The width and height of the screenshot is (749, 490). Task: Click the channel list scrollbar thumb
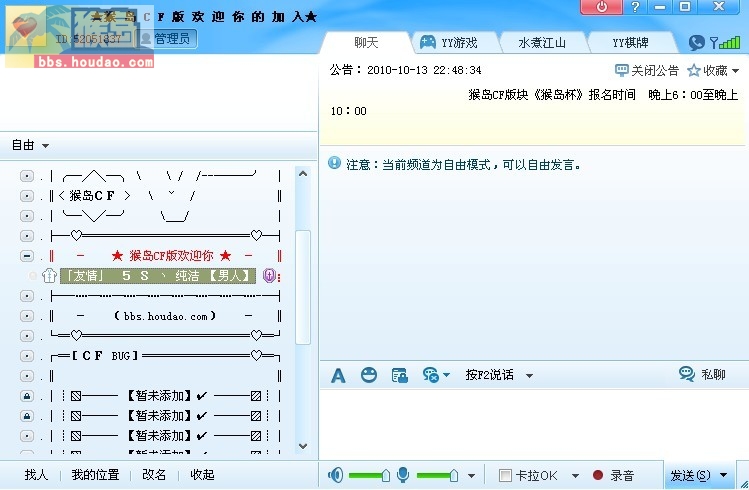303,287
